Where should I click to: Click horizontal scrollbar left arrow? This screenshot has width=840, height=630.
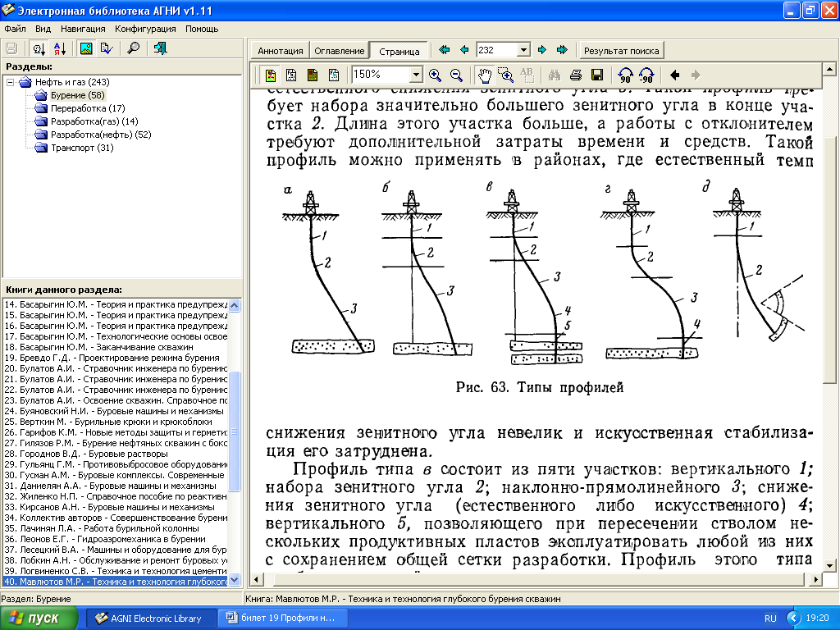click(x=257, y=579)
